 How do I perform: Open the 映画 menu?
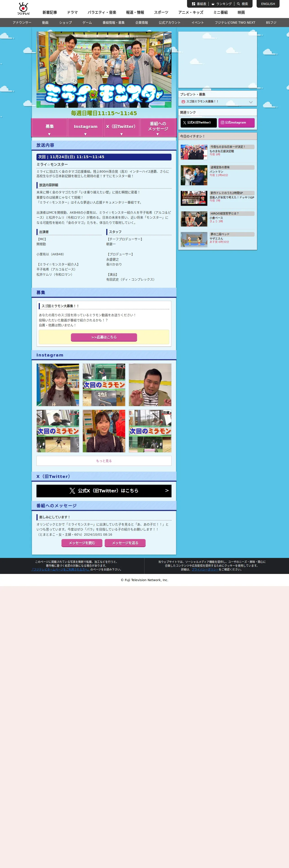(x=241, y=12)
